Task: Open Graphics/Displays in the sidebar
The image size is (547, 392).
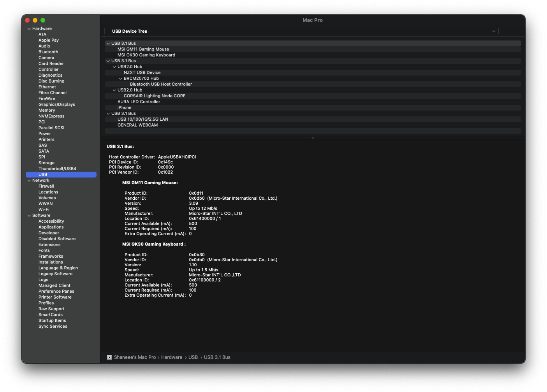Action: point(56,104)
